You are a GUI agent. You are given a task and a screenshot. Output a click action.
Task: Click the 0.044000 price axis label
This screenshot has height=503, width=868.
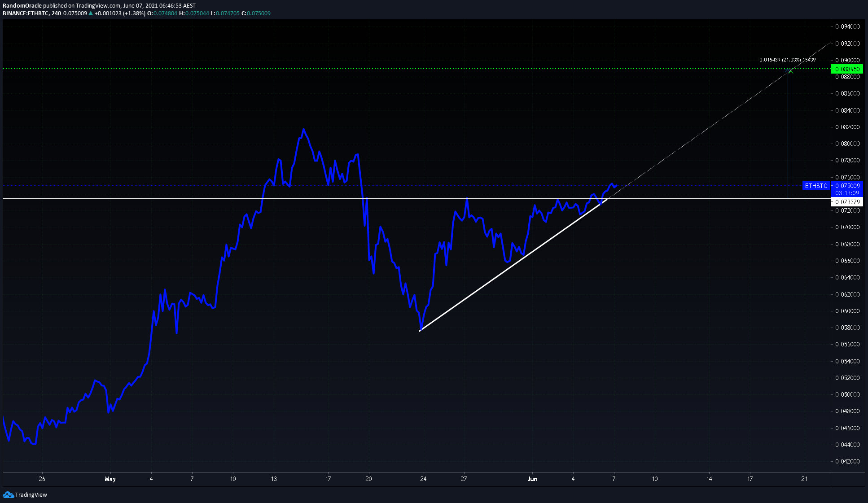tap(847, 445)
